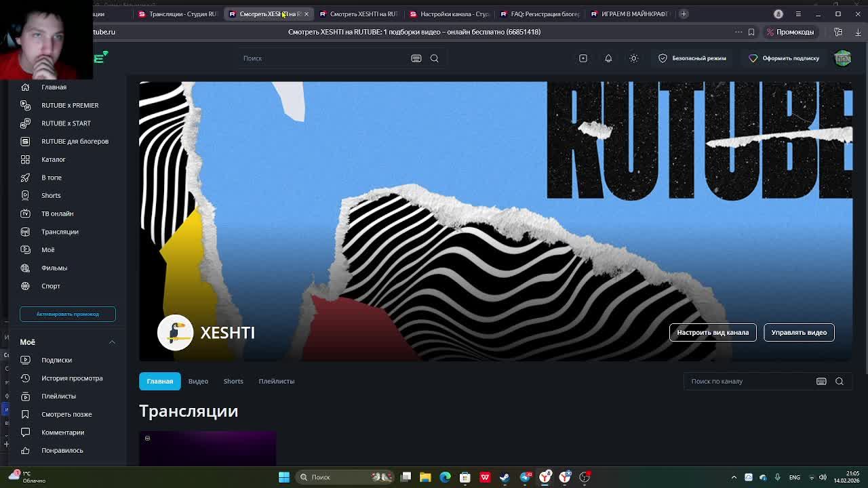Open virtual keyboard in channel search

[821, 381]
